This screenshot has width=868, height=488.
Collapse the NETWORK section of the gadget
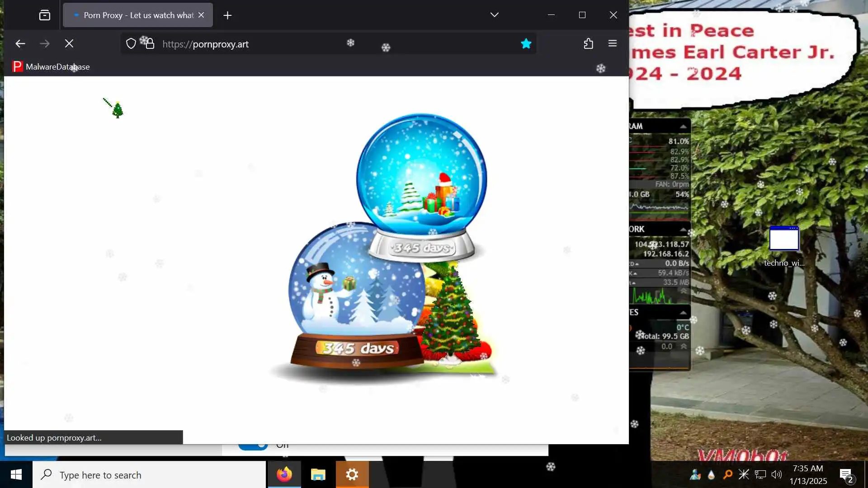[683, 229]
